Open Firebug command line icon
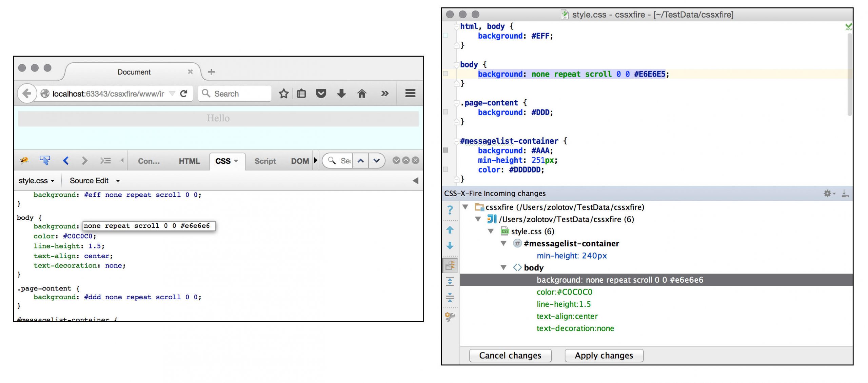This screenshot has width=868, height=383. [x=105, y=161]
